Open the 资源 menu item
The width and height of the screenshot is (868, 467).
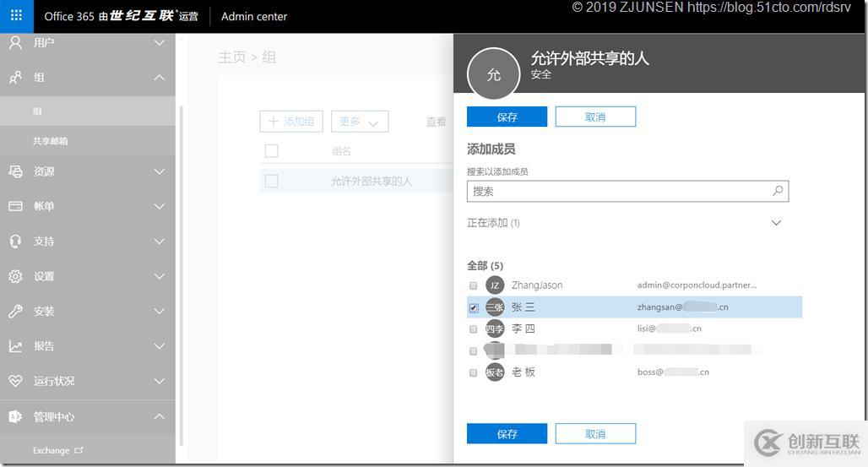pyautogui.click(x=88, y=171)
